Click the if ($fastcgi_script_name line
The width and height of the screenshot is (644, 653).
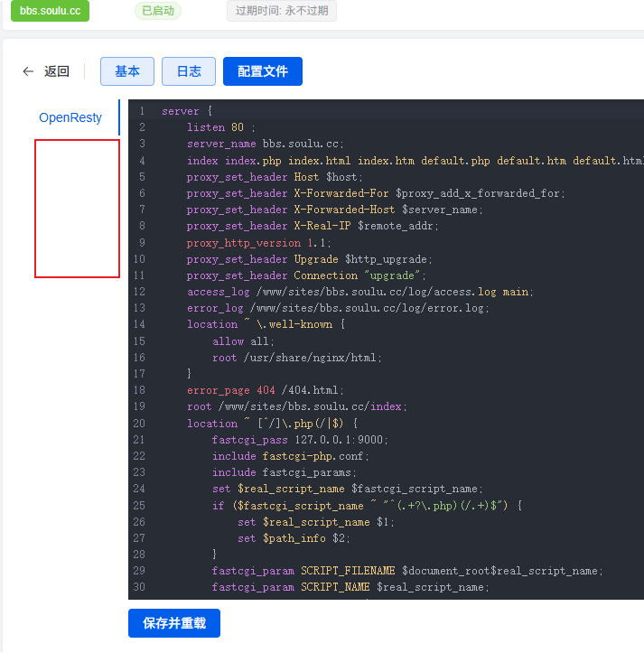point(367,505)
